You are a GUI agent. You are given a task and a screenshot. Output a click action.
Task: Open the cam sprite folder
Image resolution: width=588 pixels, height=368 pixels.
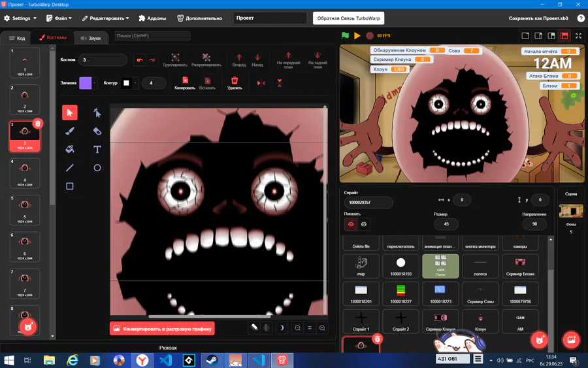(440, 266)
